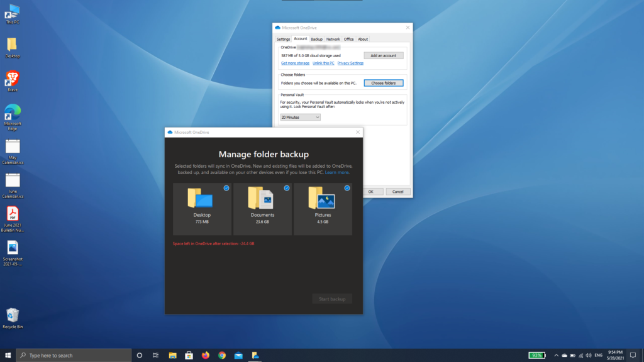Switch to the Settings tab
Image resolution: width=644 pixels, height=362 pixels.
point(283,40)
